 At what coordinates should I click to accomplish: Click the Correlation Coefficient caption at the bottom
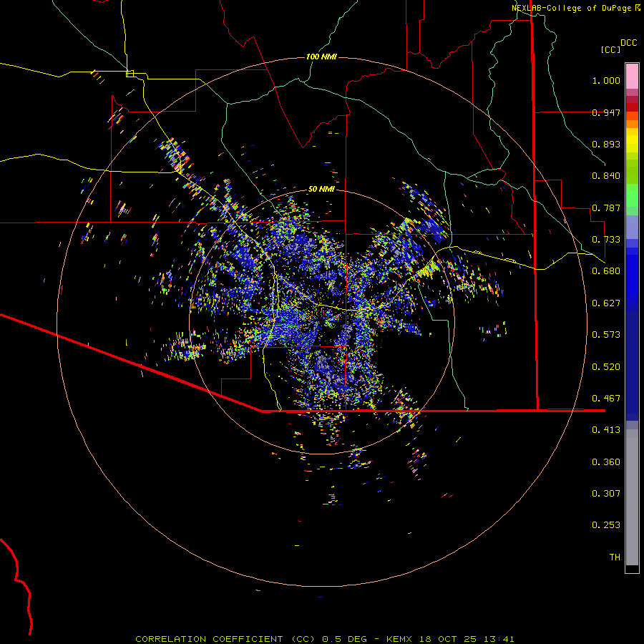click(324, 639)
